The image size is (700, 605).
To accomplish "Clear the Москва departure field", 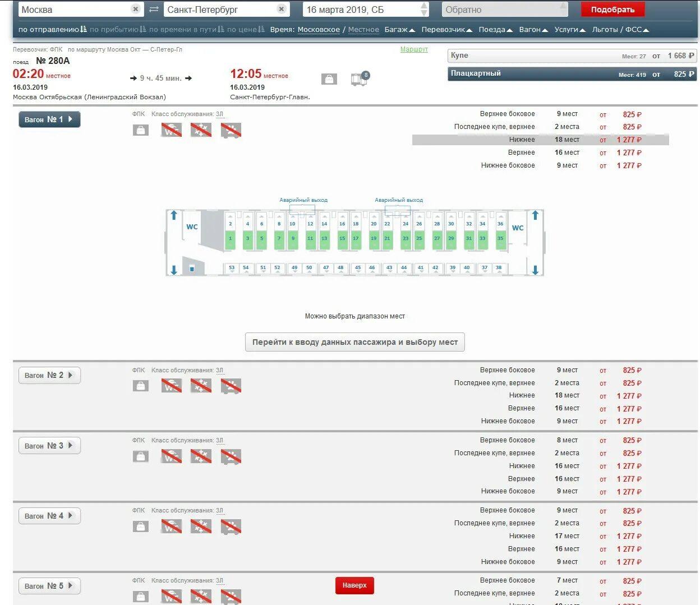I will [x=136, y=10].
